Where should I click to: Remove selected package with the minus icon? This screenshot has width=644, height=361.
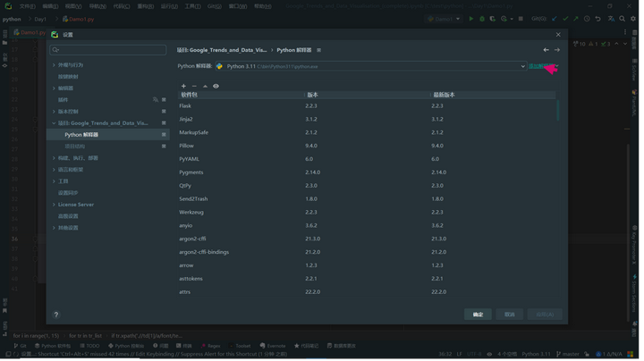point(194,86)
